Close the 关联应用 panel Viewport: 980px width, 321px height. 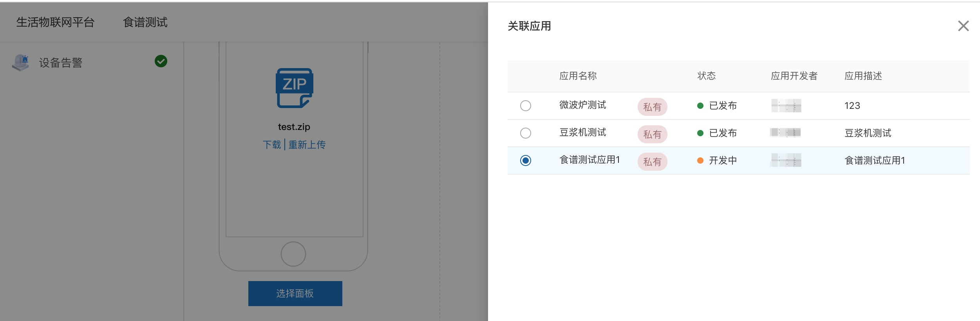tap(963, 26)
